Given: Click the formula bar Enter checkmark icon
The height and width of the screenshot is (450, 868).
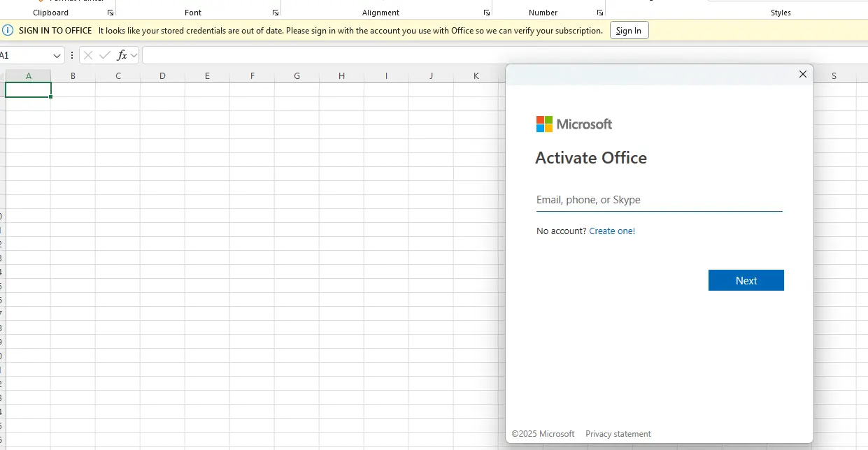Looking at the screenshot, I should [105, 55].
